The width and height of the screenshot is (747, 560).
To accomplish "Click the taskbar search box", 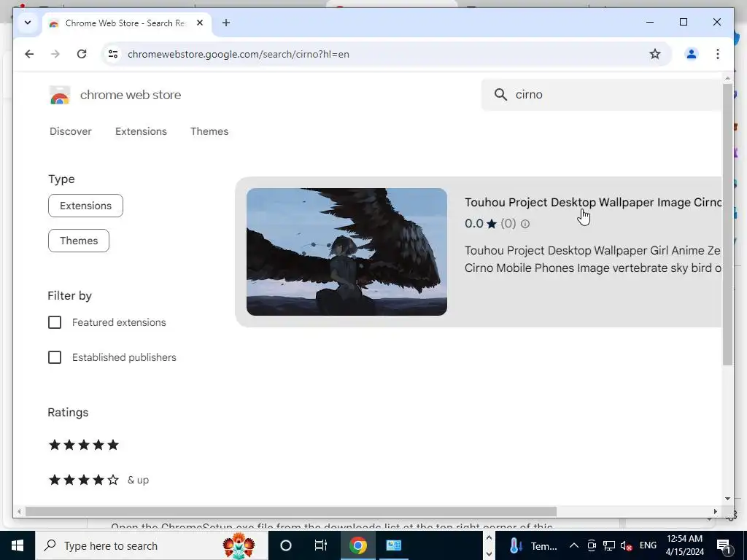I will [x=152, y=545].
